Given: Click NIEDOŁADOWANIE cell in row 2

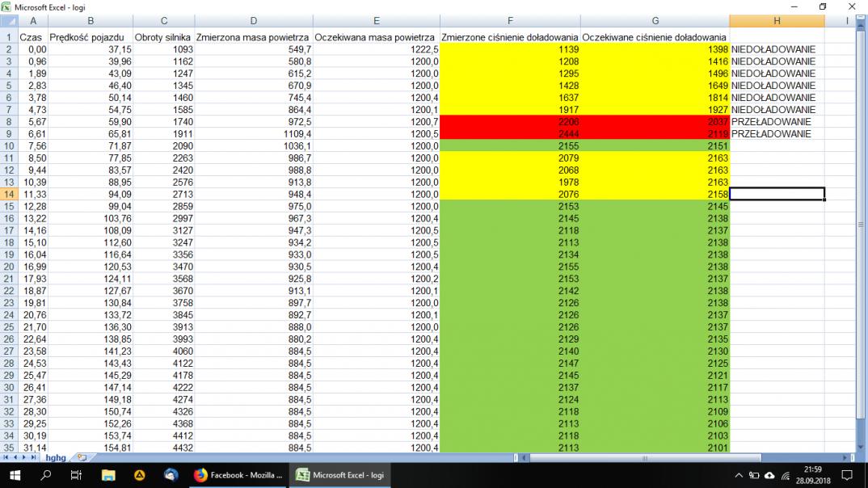Looking at the screenshot, I should tap(777, 49).
